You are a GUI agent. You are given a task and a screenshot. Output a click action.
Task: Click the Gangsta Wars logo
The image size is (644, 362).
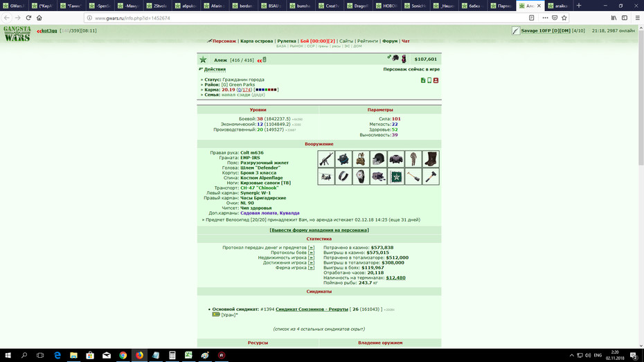pos(17,34)
